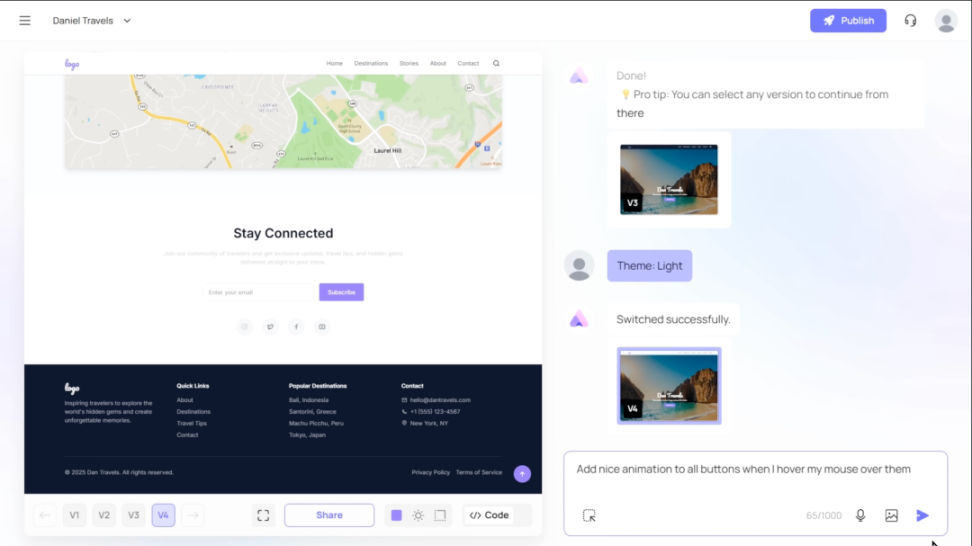Attach an image with the picture icon
Screen dimensions: 972x546
(891, 515)
